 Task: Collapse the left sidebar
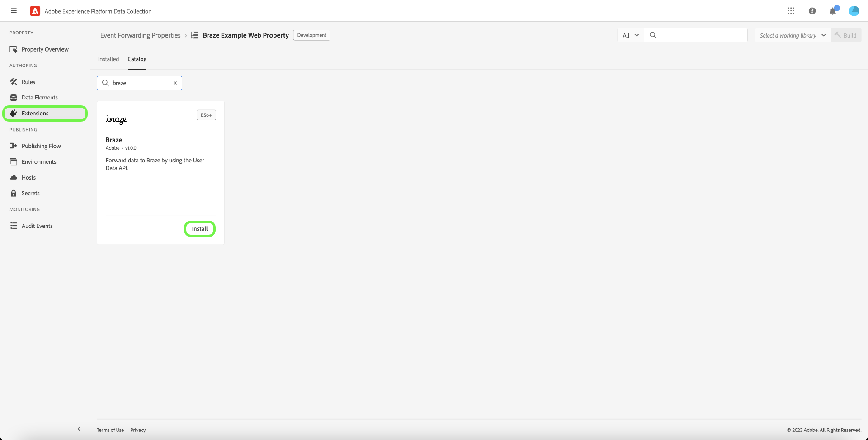pos(79,429)
